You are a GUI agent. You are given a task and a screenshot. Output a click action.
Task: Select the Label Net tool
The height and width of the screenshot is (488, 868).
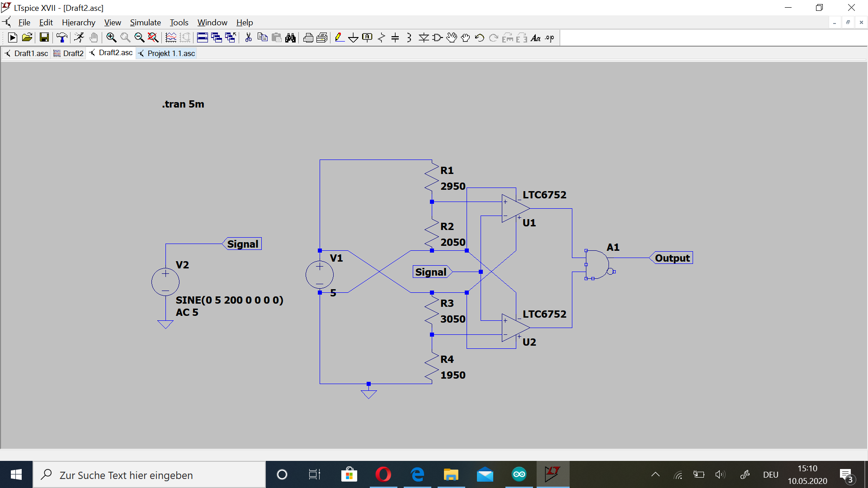[368, 38]
